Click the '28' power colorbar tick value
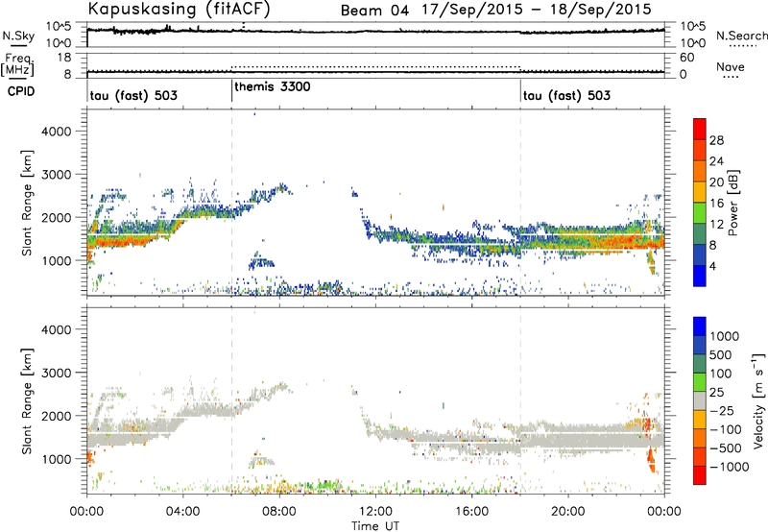Screen dimensions: 768x532 click(716, 140)
